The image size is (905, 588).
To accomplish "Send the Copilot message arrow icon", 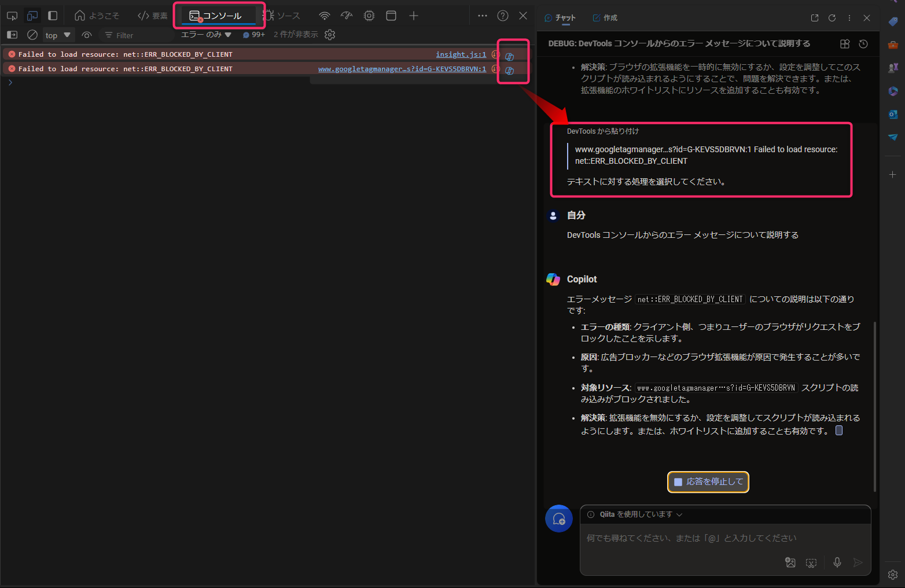I will click(858, 563).
